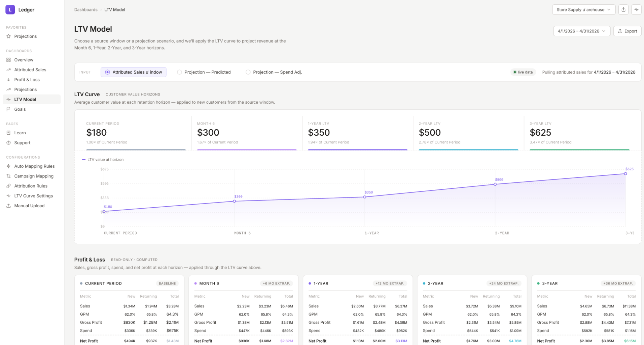Click the $300 Month 6 chart point
Screen dimensions: 644x345
[x=235, y=201]
